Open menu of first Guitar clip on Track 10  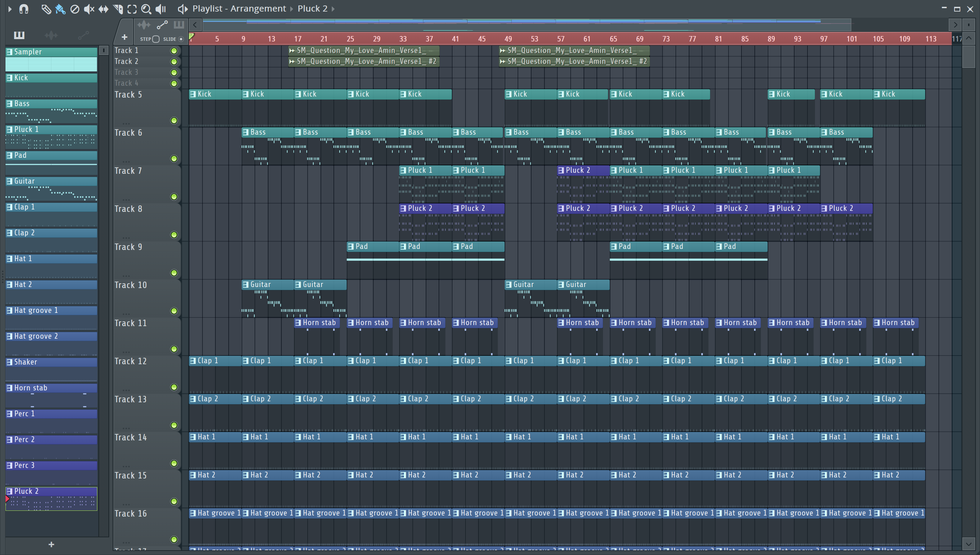(x=246, y=284)
